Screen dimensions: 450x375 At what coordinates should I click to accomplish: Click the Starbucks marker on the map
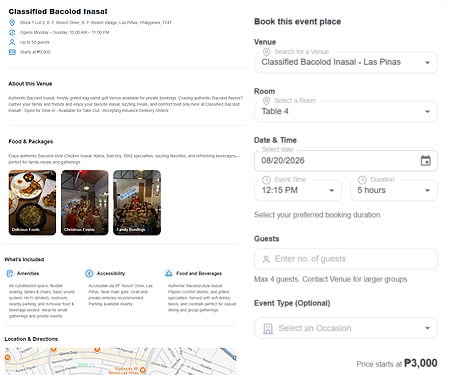point(142,370)
